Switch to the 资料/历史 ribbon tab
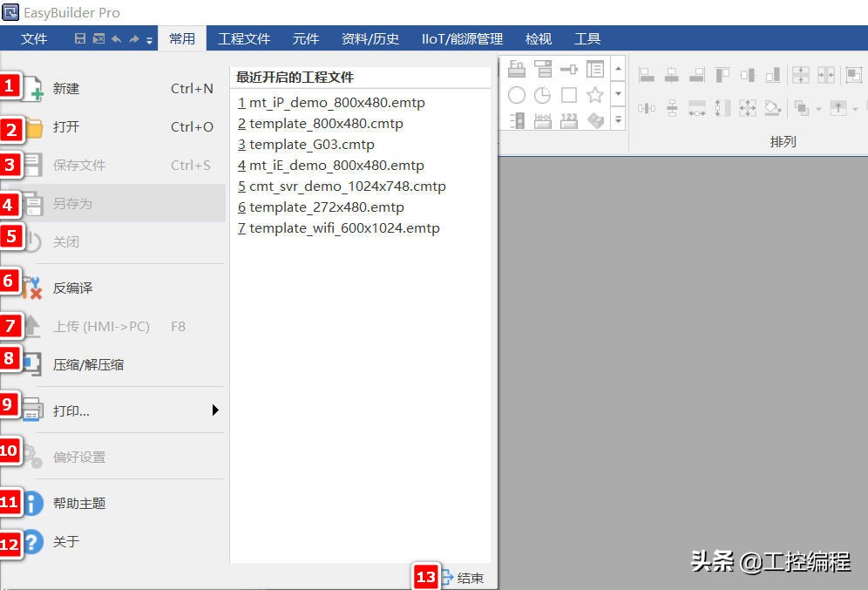 pos(370,38)
